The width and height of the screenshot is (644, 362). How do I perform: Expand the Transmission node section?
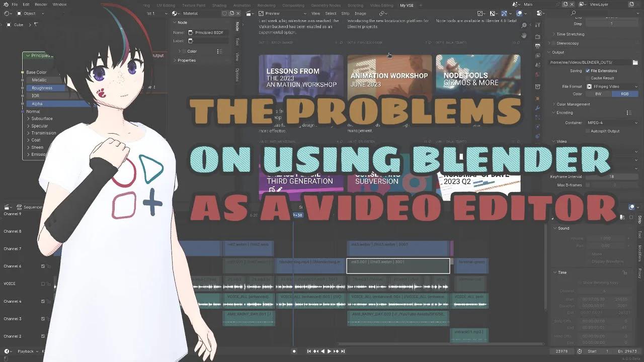point(42,133)
